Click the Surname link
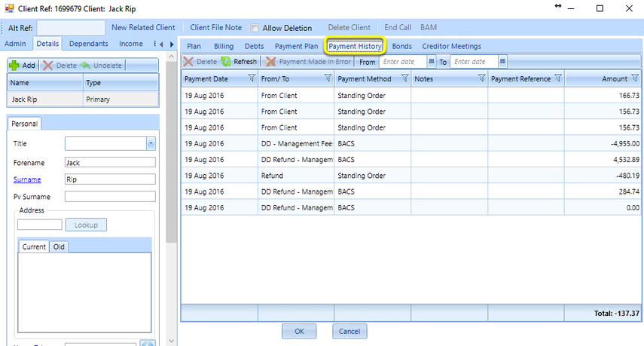This screenshot has width=644, height=346. pos(27,179)
